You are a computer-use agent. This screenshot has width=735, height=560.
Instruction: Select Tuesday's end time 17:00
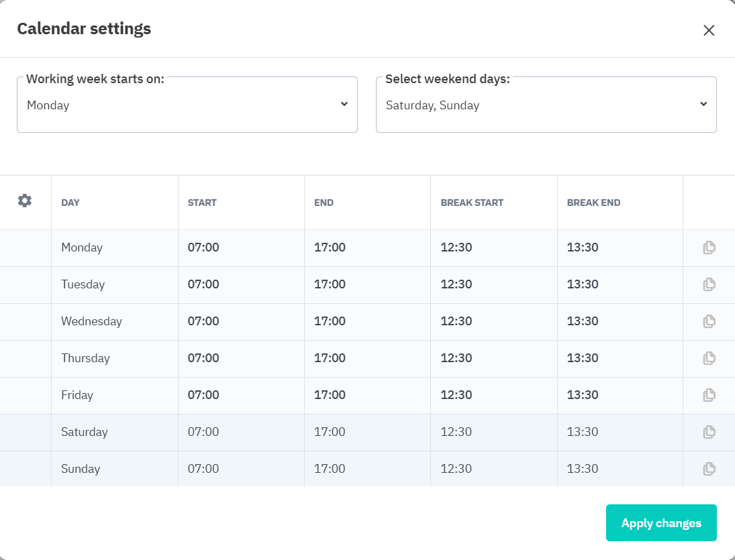coord(330,284)
